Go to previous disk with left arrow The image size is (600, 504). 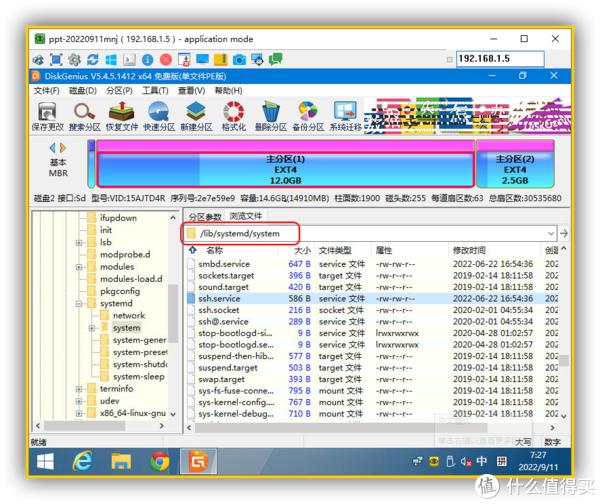pyautogui.click(x=52, y=148)
